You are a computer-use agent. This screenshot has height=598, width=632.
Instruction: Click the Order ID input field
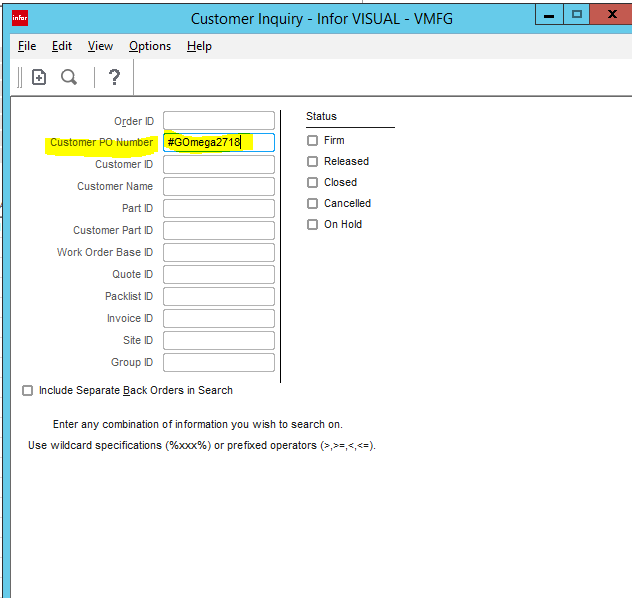coord(219,120)
